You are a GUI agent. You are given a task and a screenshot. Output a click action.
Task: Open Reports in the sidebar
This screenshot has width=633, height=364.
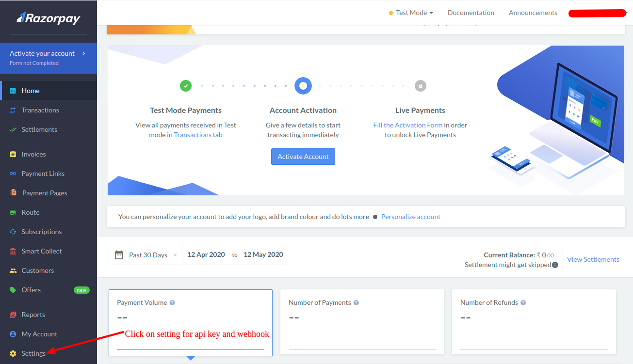point(49,315)
